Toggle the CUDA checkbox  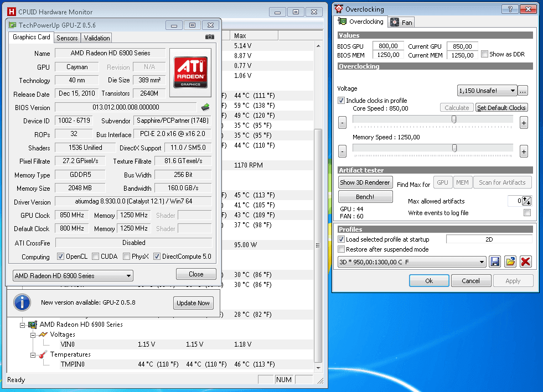(x=95, y=257)
